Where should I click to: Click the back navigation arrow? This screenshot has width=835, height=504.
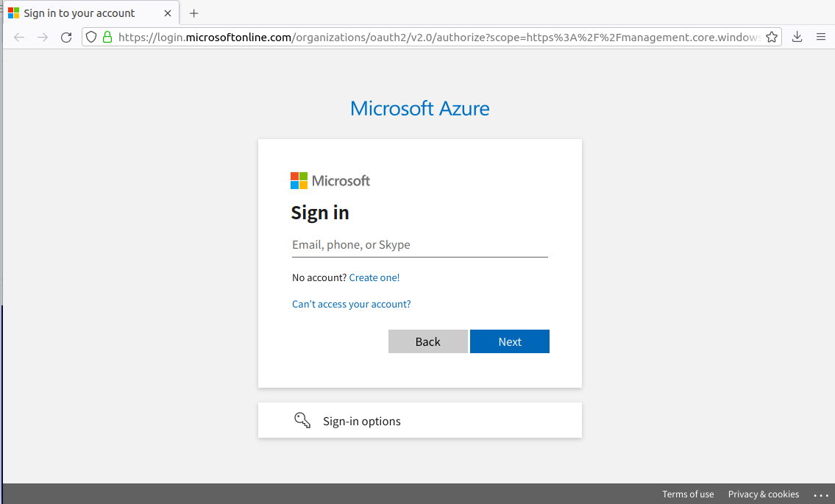pyautogui.click(x=18, y=36)
